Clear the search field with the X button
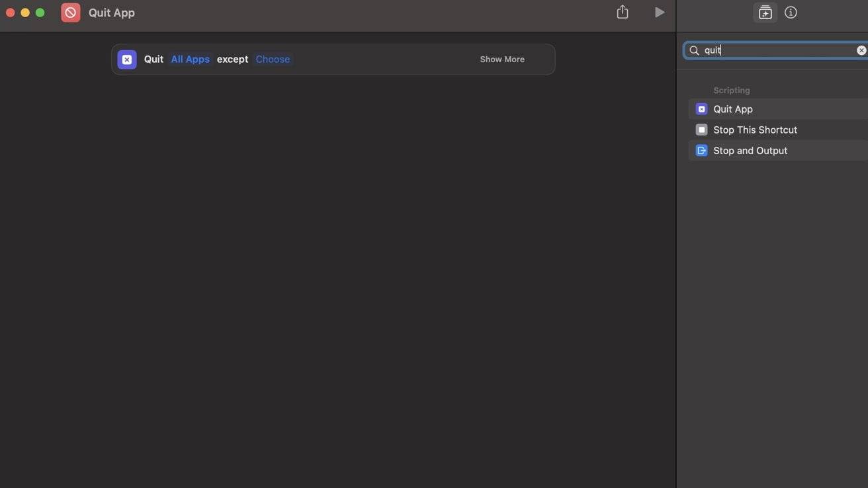The width and height of the screenshot is (868, 488). (x=861, y=50)
